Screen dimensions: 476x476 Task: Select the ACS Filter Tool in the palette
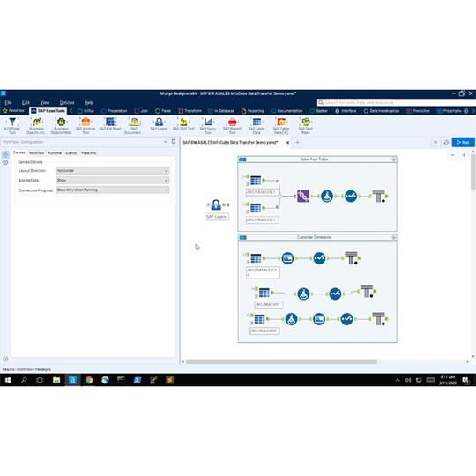[12, 122]
